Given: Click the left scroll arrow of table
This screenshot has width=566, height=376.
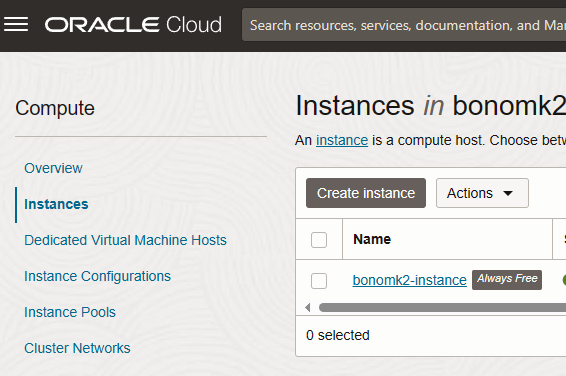Looking at the screenshot, I should coord(308,307).
